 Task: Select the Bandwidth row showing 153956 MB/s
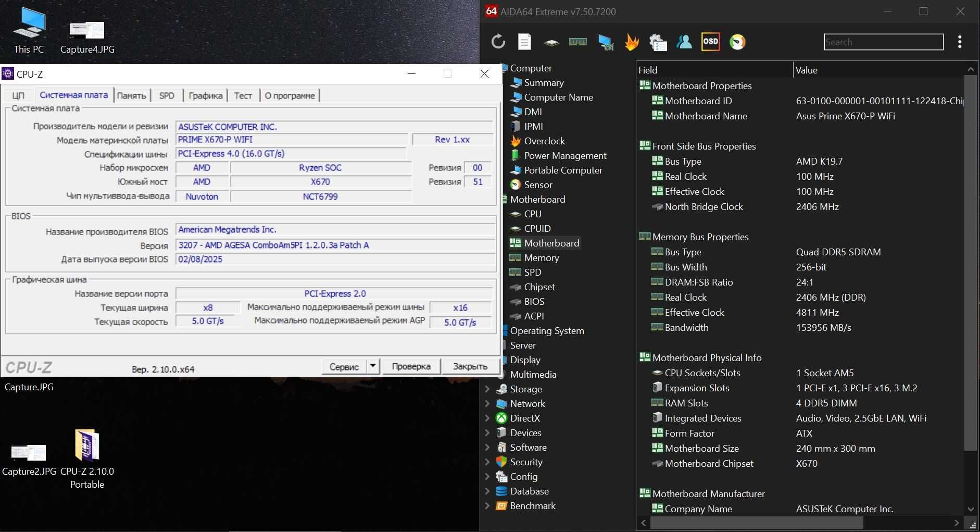[800, 328]
